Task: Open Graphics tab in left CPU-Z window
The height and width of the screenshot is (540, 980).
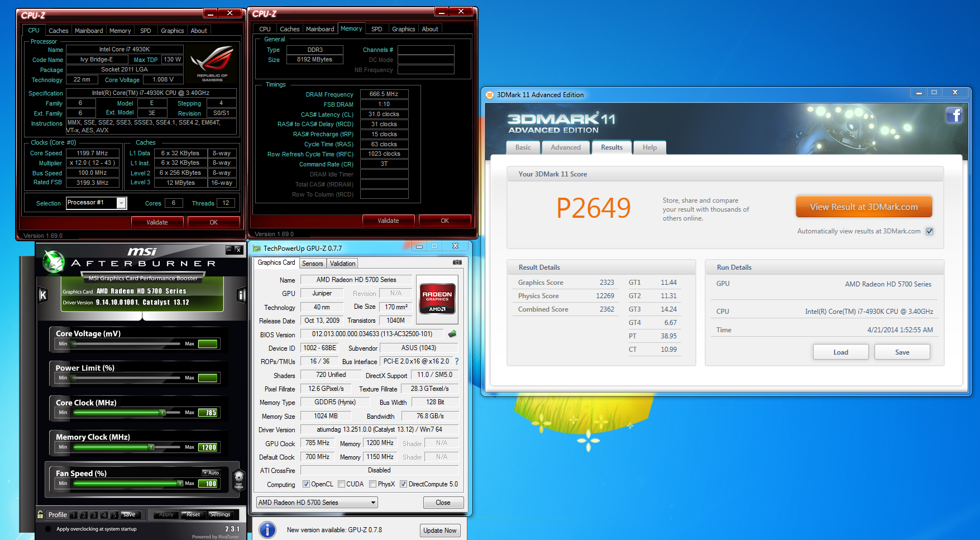Action: click(172, 31)
